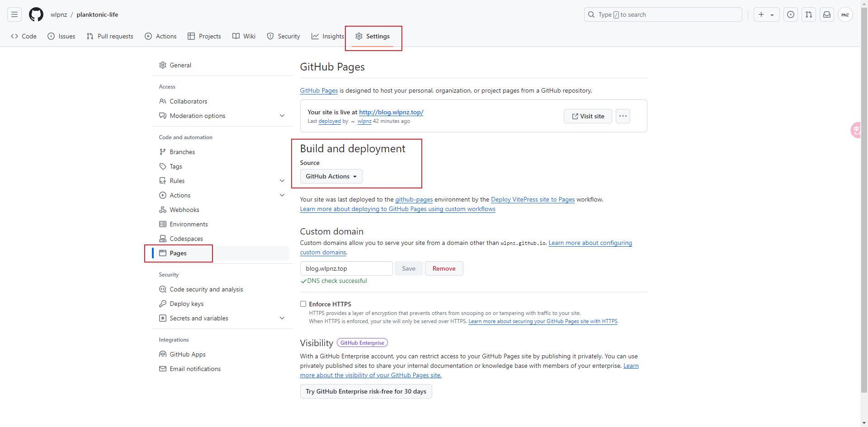Open Deploy VitePress site to Pages workflow
This screenshot has height=427, width=868.
533,199
